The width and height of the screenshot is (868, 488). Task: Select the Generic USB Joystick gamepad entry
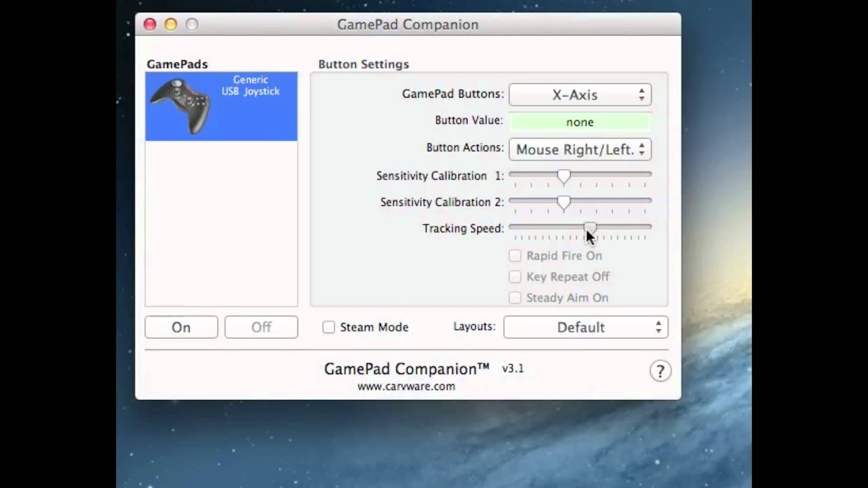221,106
